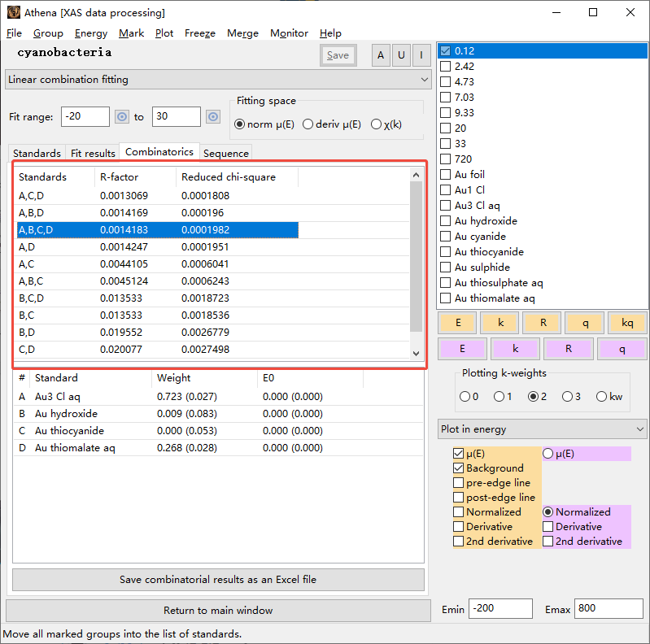
Task: Check orange Normalized option for current group
Action: pyautogui.click(x=458, y=512)
